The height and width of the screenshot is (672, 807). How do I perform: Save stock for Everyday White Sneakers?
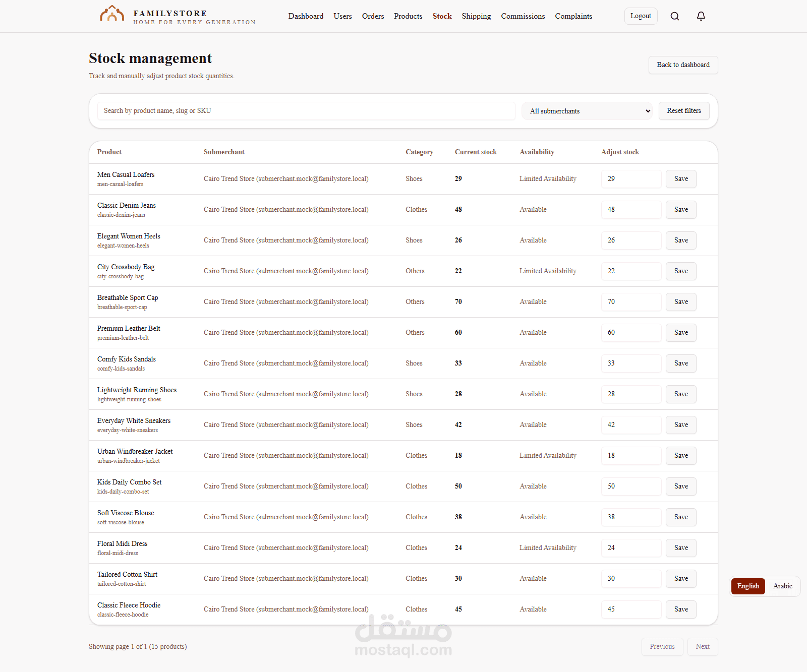(681, 425)
